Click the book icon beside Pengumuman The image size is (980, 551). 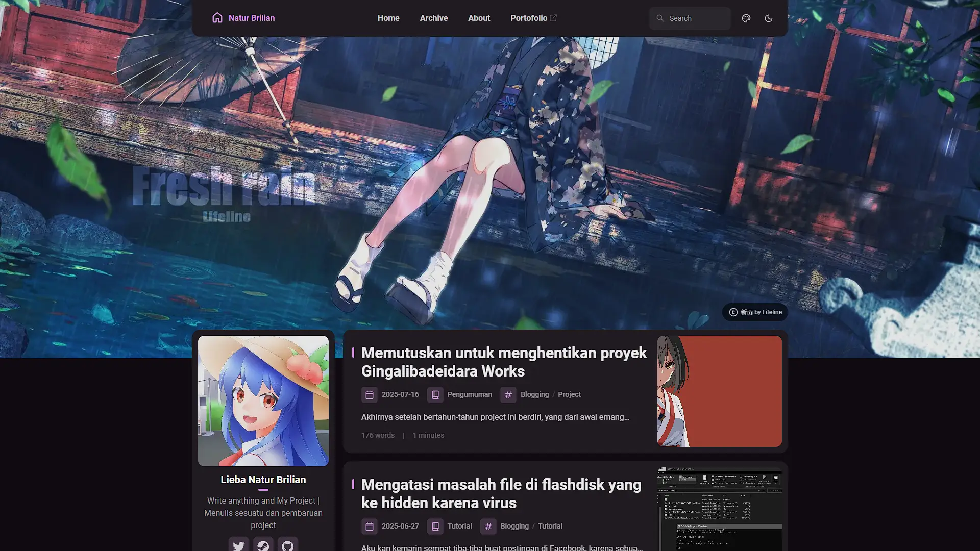click(x=435, y=395)
